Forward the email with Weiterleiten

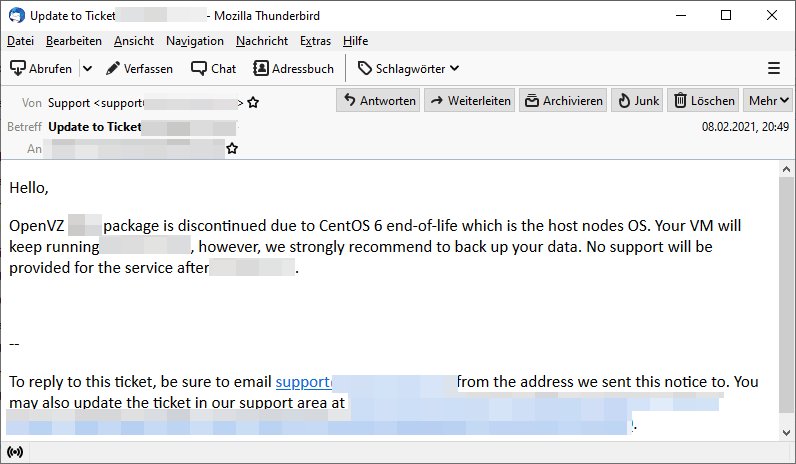(x=470, y=101)
